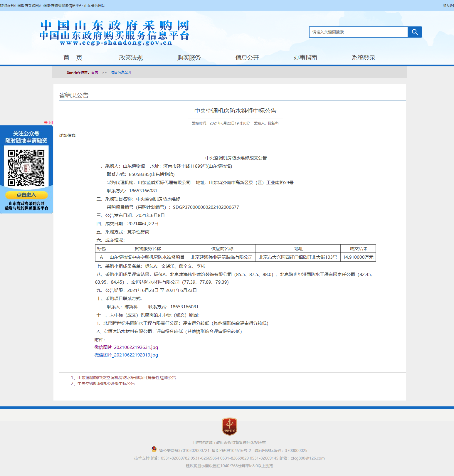Open related 竞争性磋商公告 link
The image size is (454, 476).
[127, 378]
